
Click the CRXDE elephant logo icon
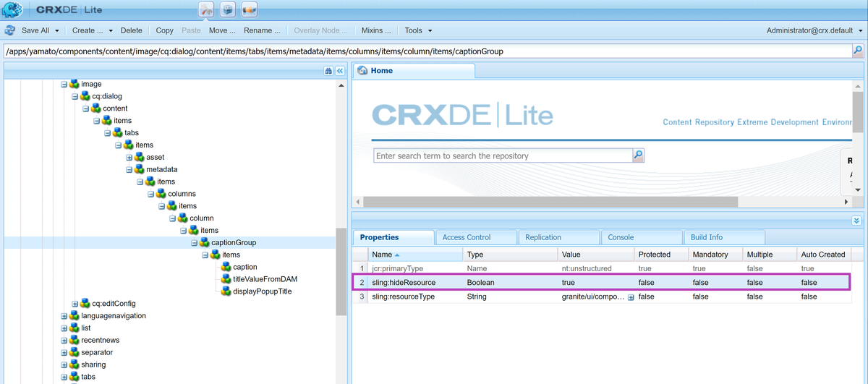click(12, 10)
